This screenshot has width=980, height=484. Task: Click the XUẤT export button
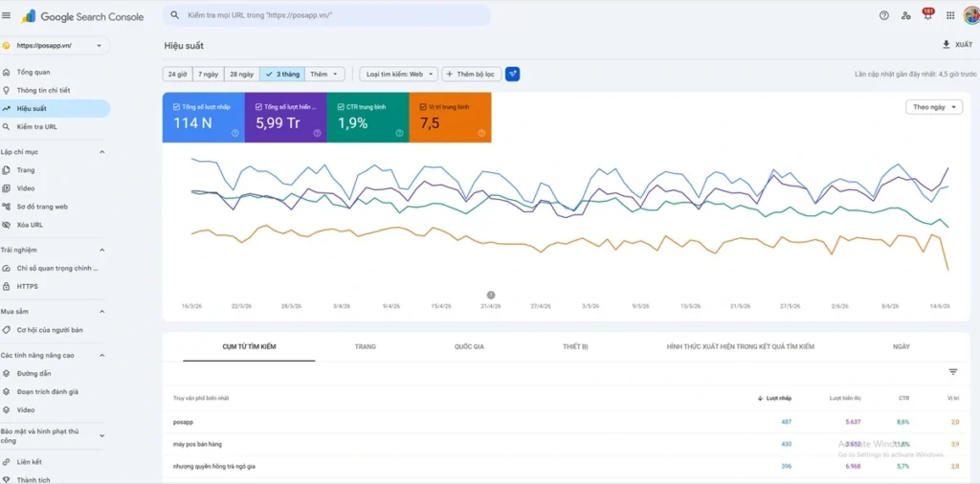point(957,44)
